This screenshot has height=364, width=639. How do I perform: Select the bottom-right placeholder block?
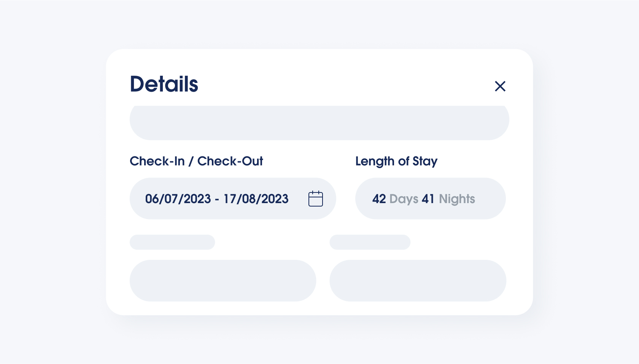tap(418, 281)
